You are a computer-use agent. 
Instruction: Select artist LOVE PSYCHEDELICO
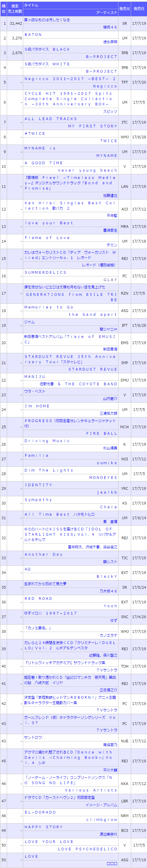[x=88, y=849]
